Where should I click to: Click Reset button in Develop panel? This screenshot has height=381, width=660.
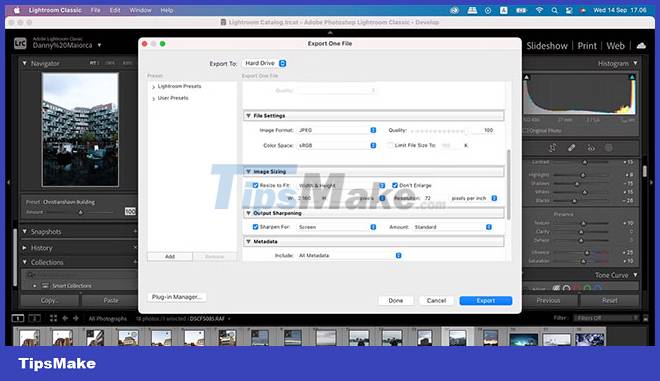(609, 301)
